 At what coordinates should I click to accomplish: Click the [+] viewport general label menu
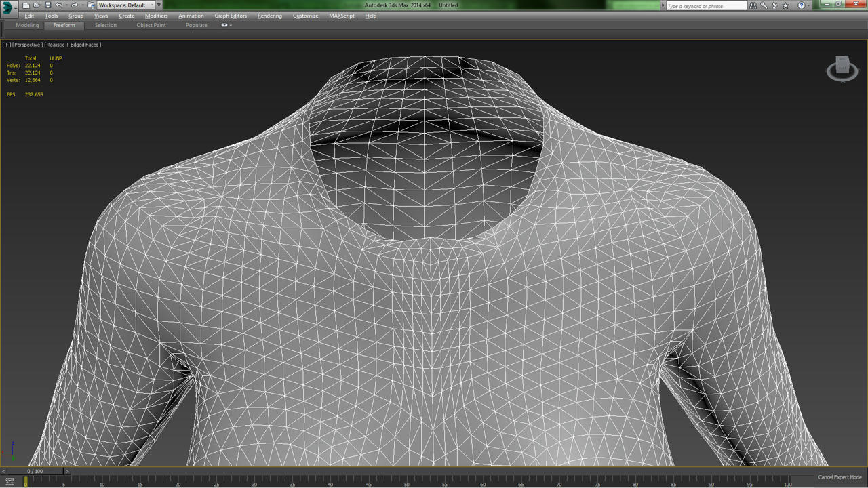click(x=6, y=45)
